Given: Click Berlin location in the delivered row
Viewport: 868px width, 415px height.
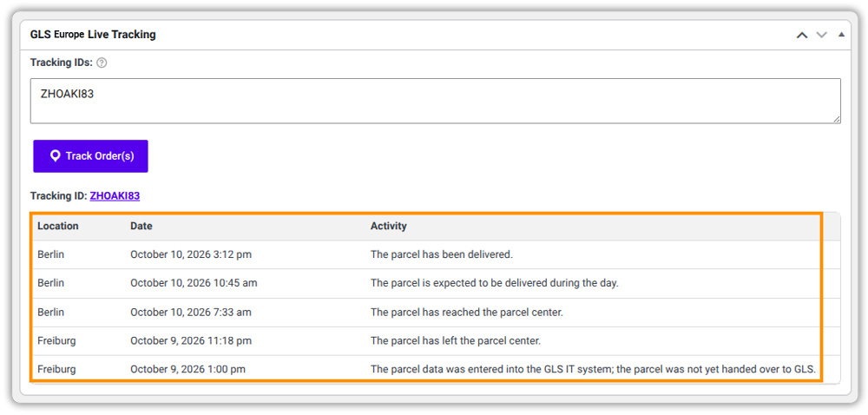Looking at the screenshot, I should pos(51,254).
